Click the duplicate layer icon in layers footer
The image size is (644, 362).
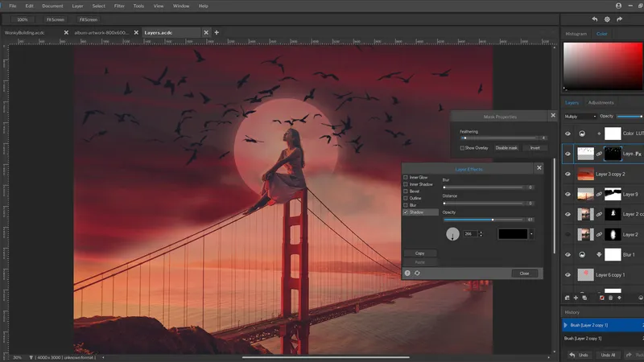584,298
